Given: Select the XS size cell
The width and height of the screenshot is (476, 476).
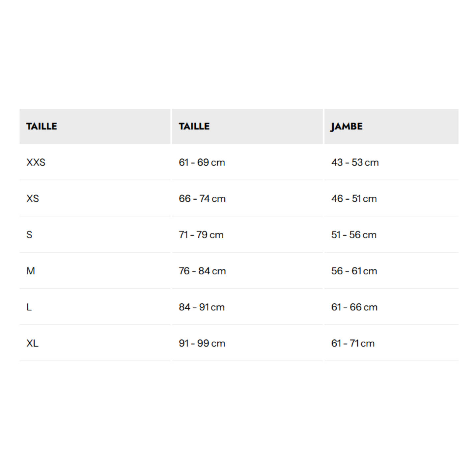Looking at the screenshot, I should click(x=33, y=199).
